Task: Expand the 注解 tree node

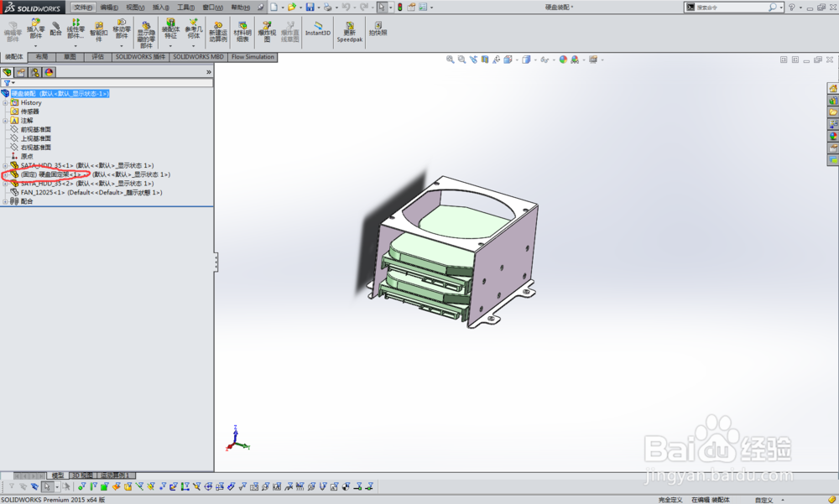Action: 5,121
